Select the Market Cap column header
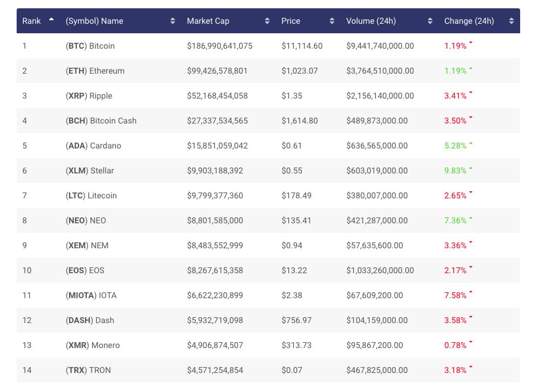This screenshot has height=392, width=535. pos(208,21)
